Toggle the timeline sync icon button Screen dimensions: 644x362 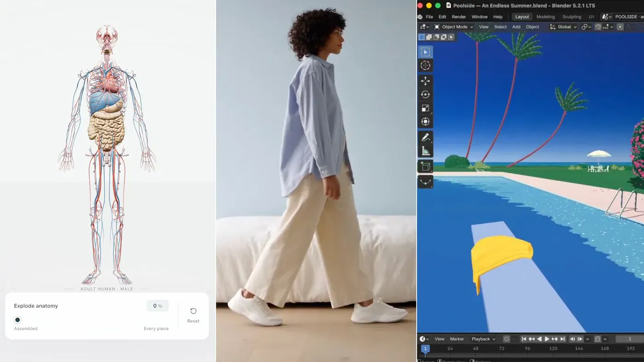(598, 339)
